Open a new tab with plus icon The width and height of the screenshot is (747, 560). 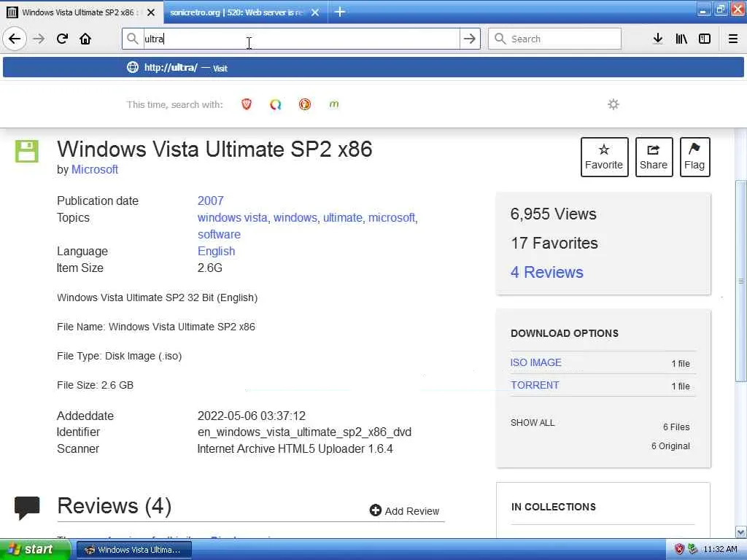click(x=340, y=12)
